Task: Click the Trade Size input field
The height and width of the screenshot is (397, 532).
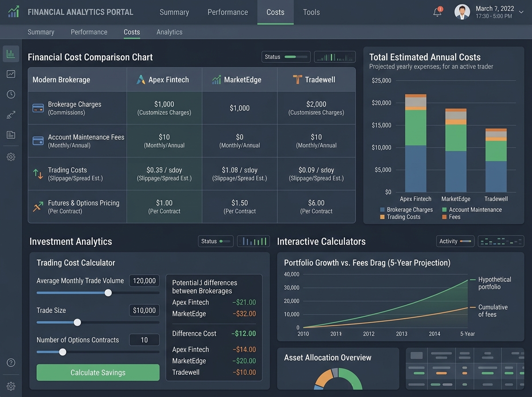Action: (x=145, y=310)
